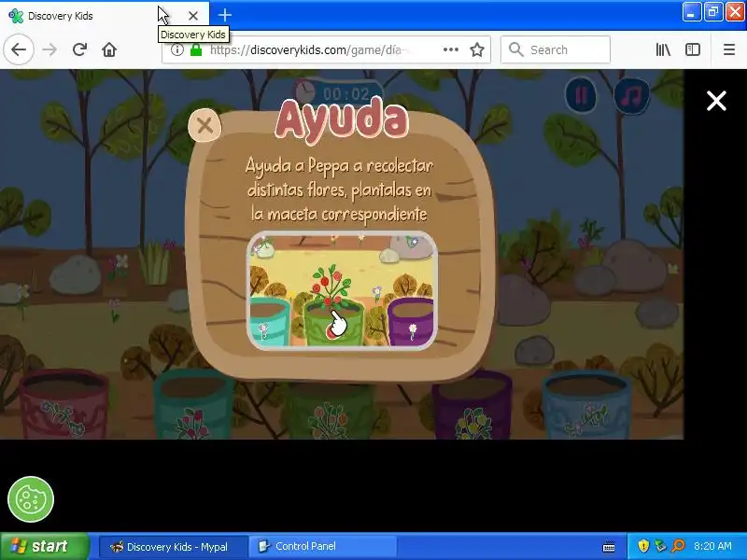Switch to Discovery Kids - Mypal taskbar item
Viewport: 747px width, 560px height.
point(174,547)
